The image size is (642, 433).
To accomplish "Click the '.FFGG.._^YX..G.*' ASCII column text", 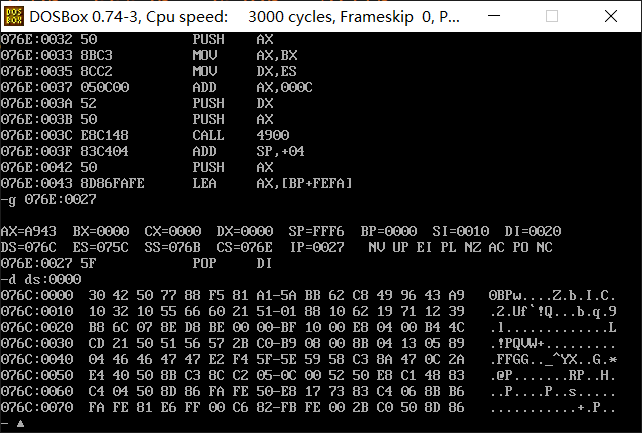I will click(x=553, y=359).
